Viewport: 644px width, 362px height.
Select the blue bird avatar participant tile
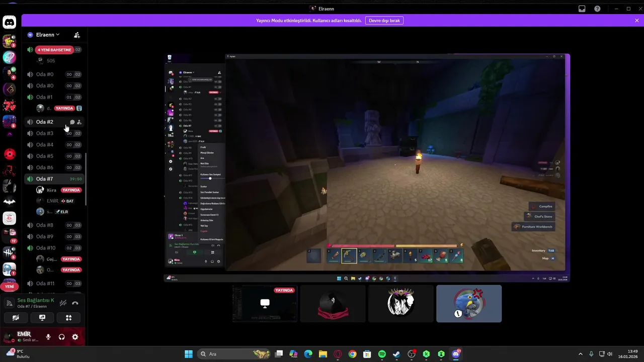[469, 304]
